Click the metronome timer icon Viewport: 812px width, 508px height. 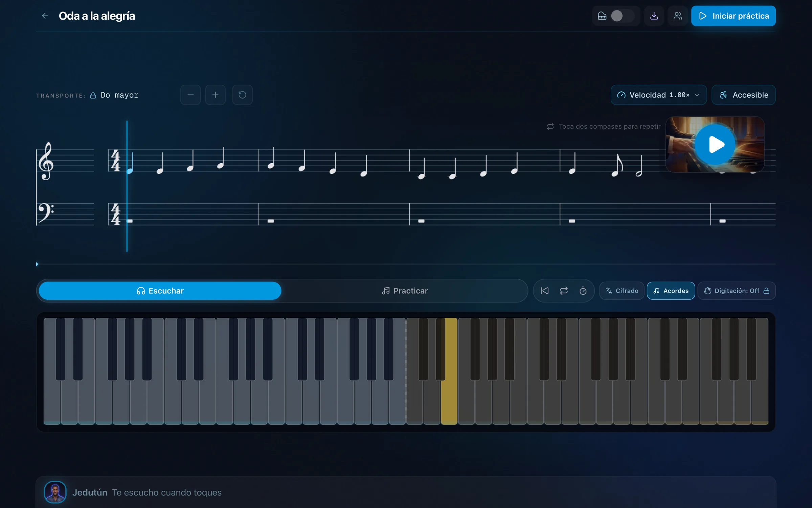(583, 291)
